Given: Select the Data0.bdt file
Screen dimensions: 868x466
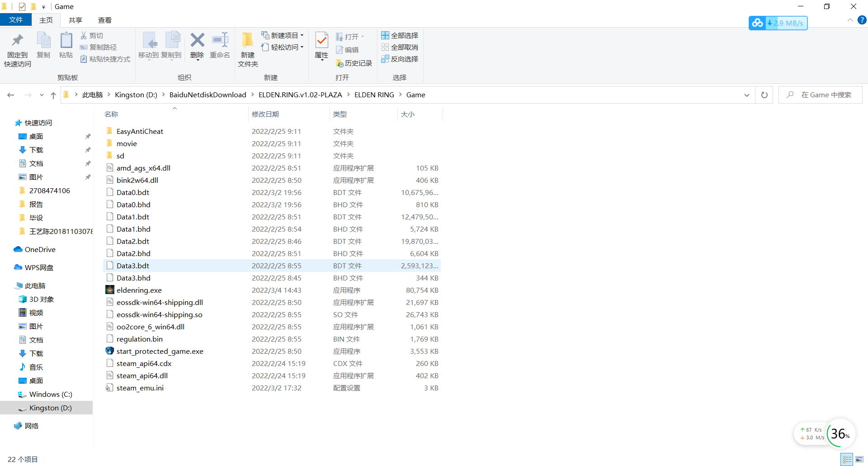Looking at the screenshot, I should pos(133,192).
